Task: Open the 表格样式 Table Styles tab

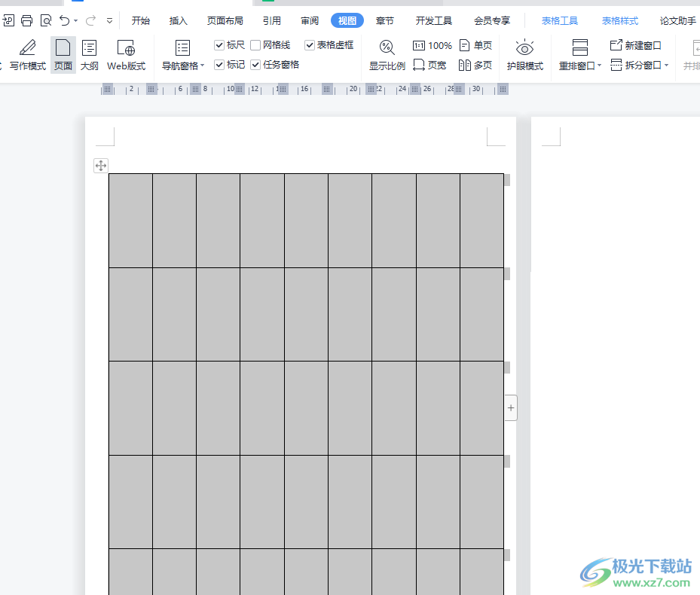Action: (x=620, y=20)
